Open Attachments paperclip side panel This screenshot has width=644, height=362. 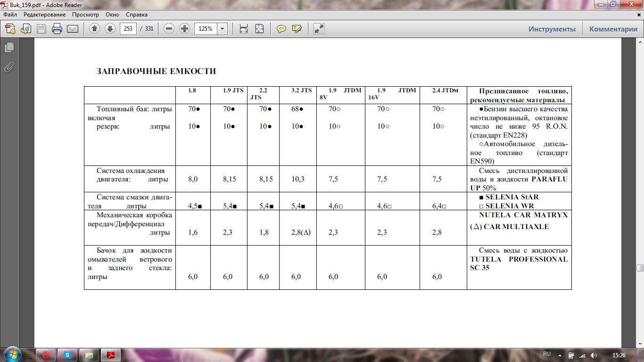pos(9,67)
